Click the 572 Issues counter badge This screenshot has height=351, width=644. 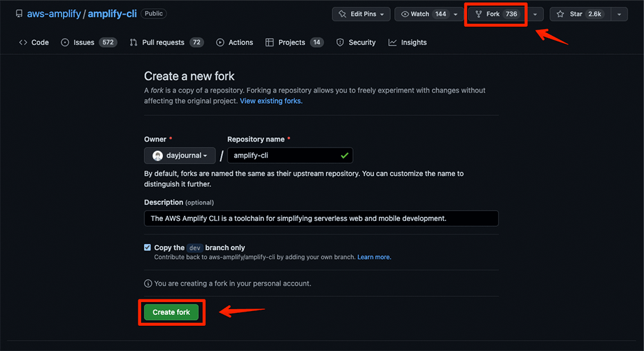tap(108, 43)
